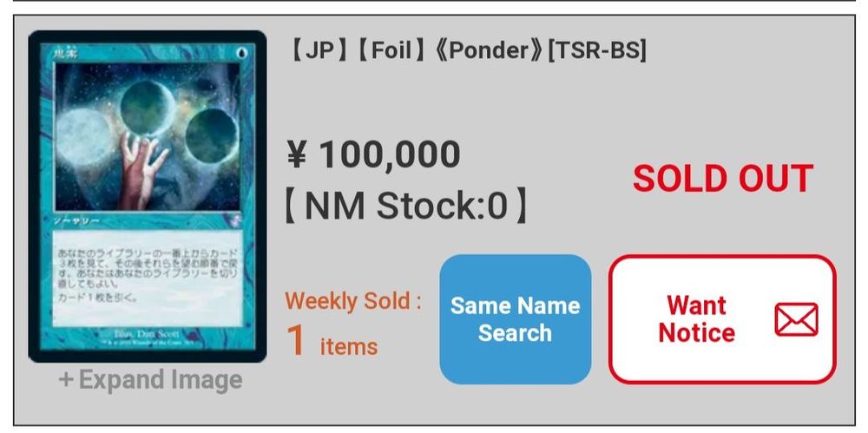
Task: Click the Same Name Search button
Action: coord(515,319)
